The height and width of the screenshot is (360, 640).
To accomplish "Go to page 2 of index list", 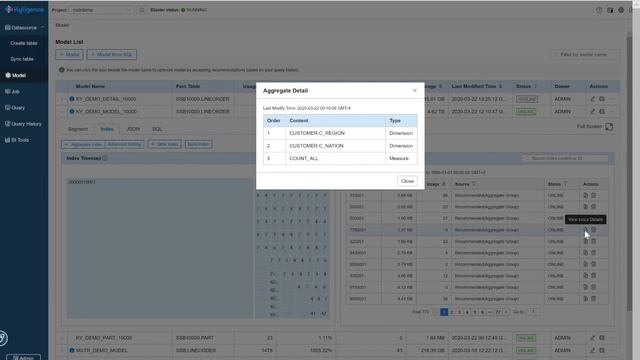I will pyautogui.click(x=451, y=312).
